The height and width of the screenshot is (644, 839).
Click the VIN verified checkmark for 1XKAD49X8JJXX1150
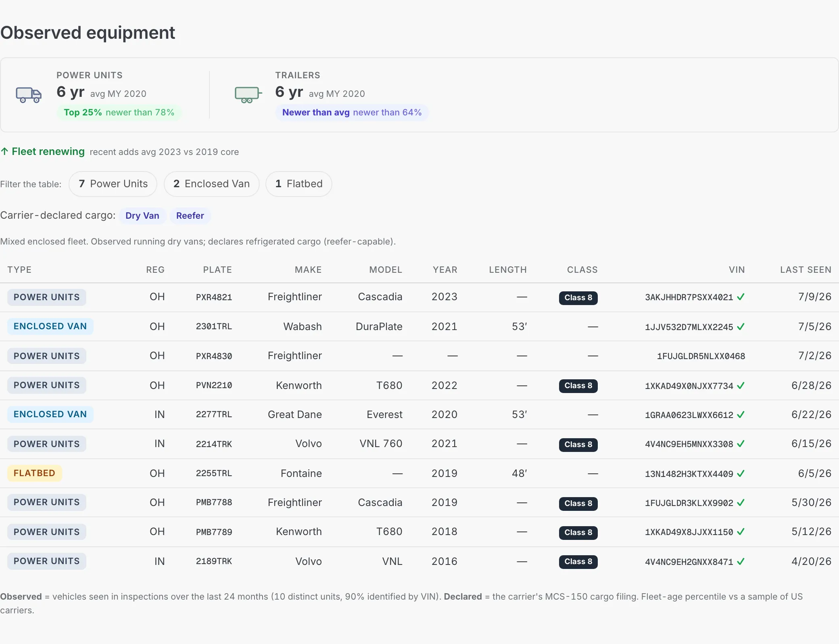pyautogui.click(x=741, y=532)
